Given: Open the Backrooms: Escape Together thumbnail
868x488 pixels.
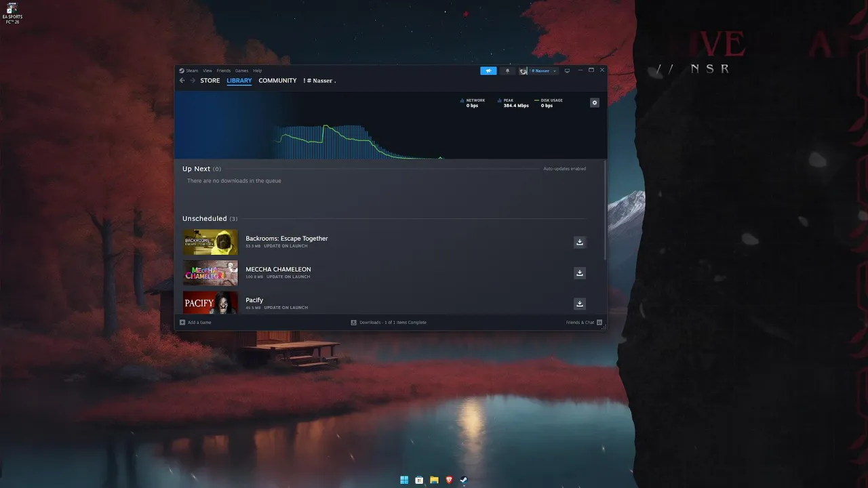Looking at the screenshot, I should point(210,242).
